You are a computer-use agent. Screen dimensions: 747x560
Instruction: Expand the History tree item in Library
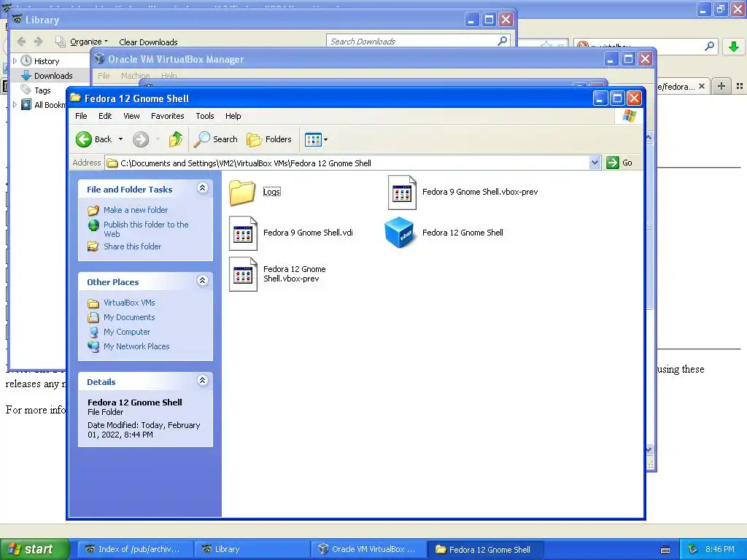[15, 61]
